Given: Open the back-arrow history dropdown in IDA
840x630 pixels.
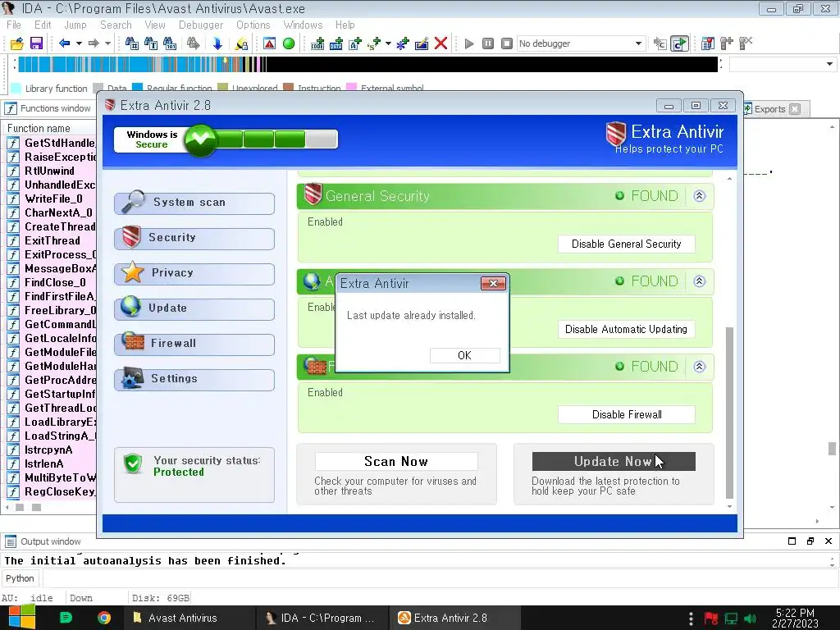Looking at the screenshot, I should (79, 43).
